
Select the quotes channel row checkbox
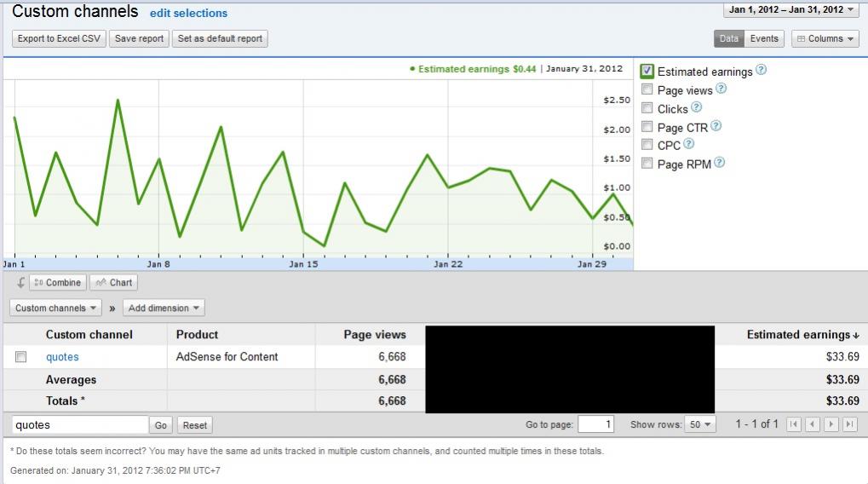[21, 357]
